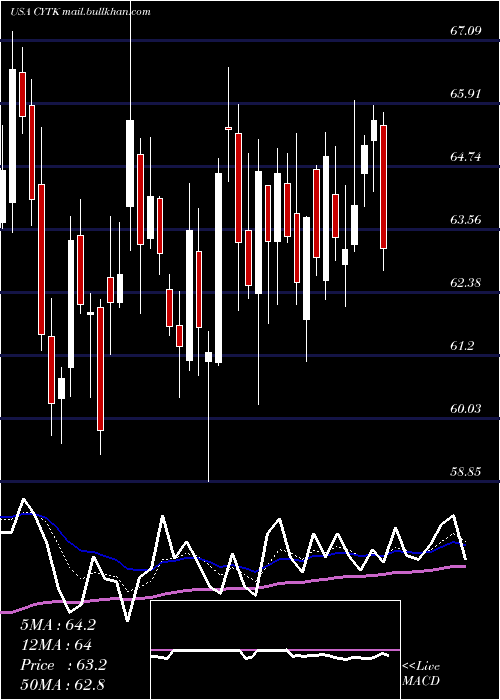Click the last red candlestick on the right
The image size is (500, 700).
pyautogui.click(x=383, y=187)
